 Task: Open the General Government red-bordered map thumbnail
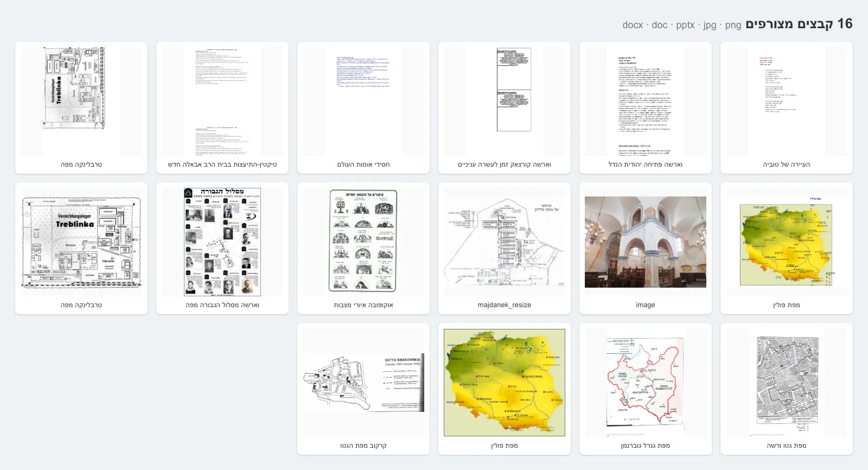click(x=646, y=382)
